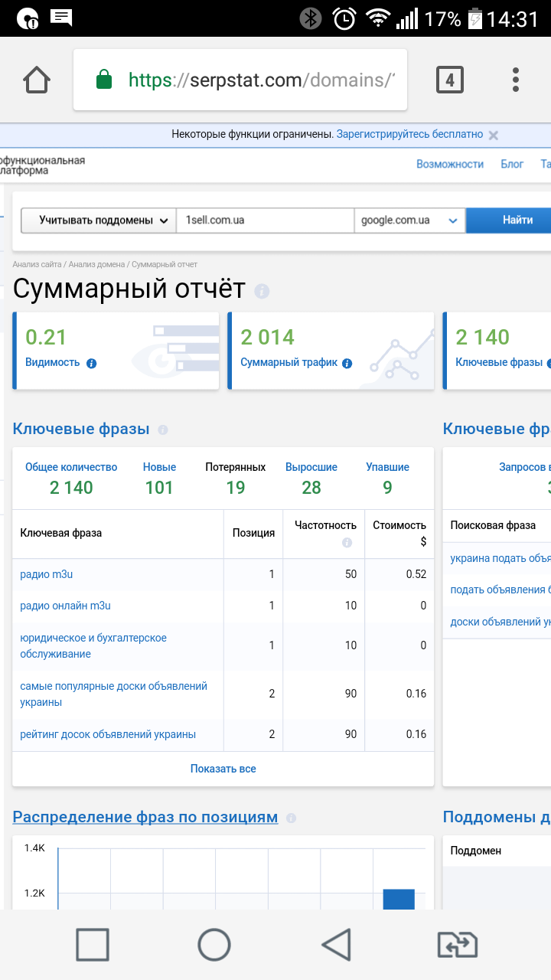Tap the screen switch icon in navigation bar
Screen dimensions: 551x980
(x=458, y=945)
